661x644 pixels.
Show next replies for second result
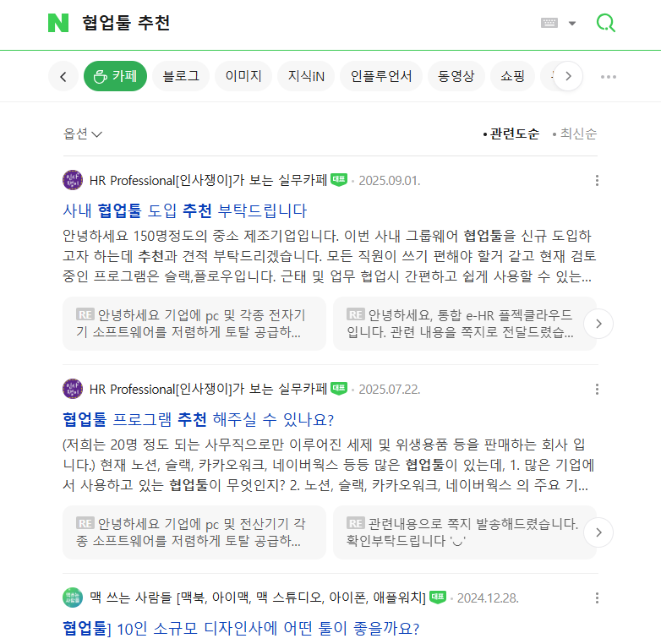click(598, 532)
